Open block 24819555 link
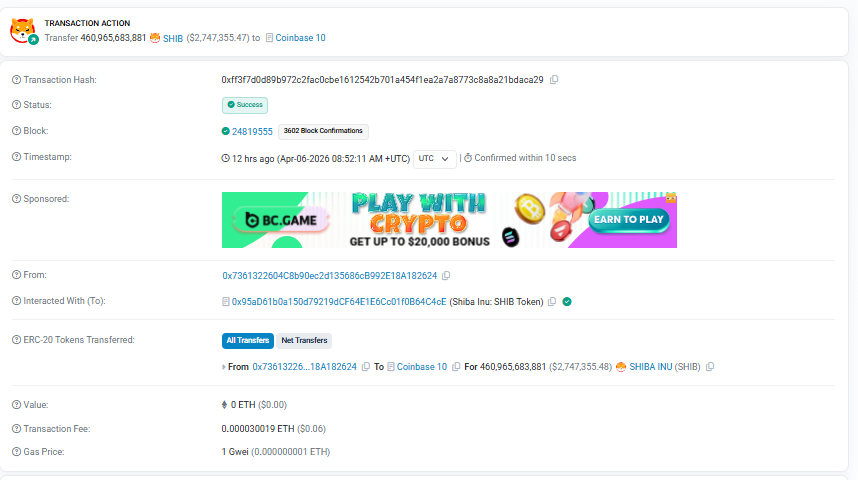Image resolution: width=858 pixels, height=480 pixels. coord(252,132)
